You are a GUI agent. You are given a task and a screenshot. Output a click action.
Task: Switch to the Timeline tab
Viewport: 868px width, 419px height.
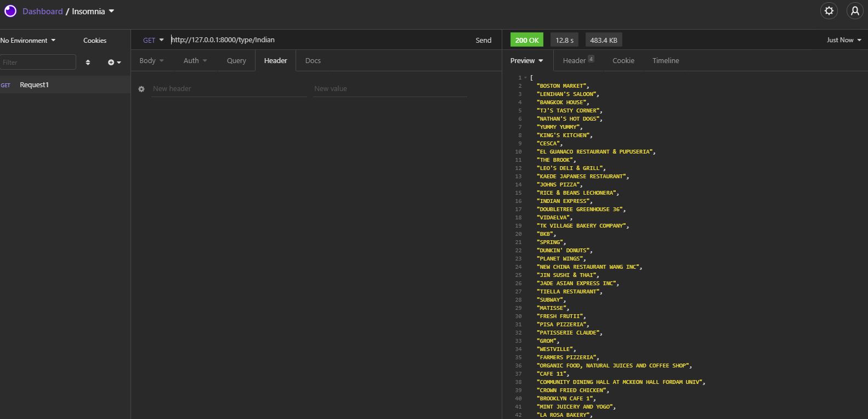(x=666, y=61)
